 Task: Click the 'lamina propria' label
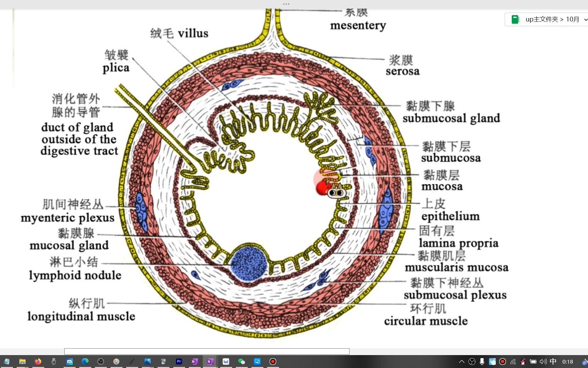pyautogui.click(x=458, y=243)
